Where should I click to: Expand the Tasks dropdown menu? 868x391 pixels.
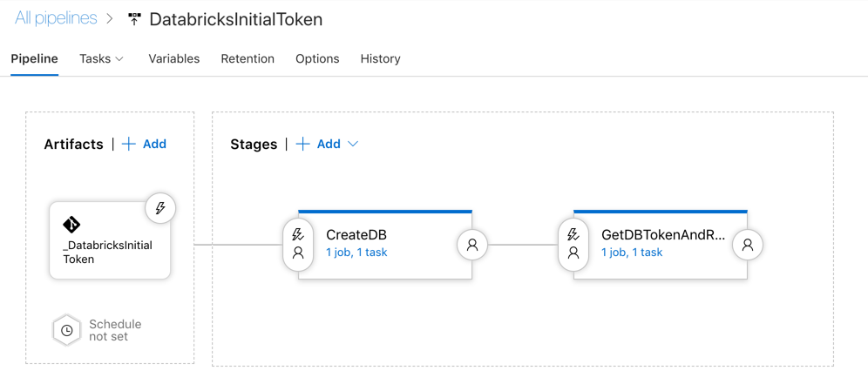coord(101,58)
